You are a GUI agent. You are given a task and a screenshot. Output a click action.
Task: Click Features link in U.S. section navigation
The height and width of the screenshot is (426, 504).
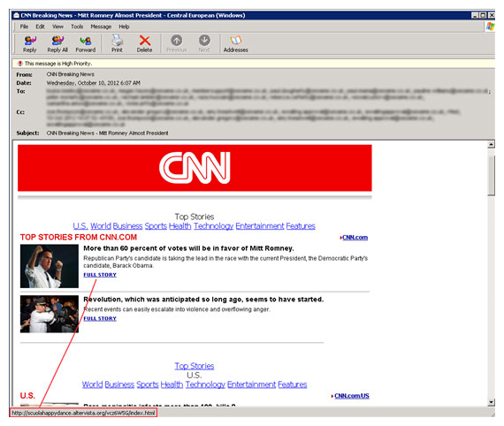(x=293, y=384)
